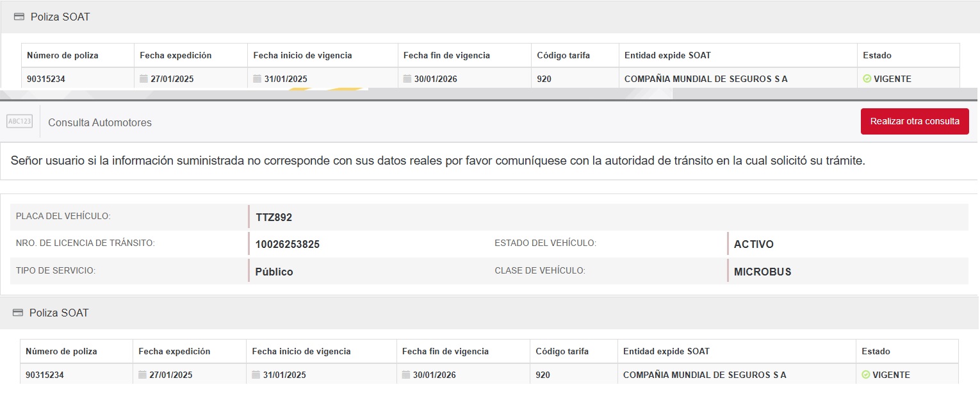This screenshot has height=394, width=980.
Task: Click the Número de poliza column header in the bottom table
Action: point(61,351)
